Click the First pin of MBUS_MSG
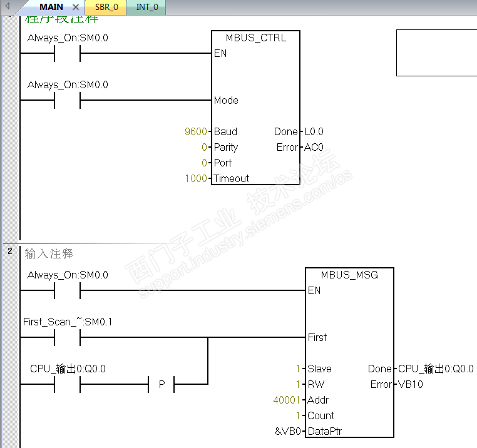 tap(317, 337)
